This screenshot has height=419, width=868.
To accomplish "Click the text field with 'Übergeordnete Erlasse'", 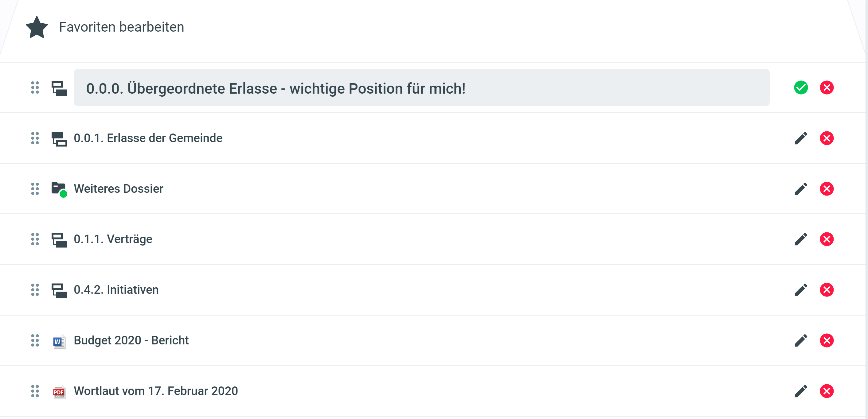I will [x=421, y=88].
